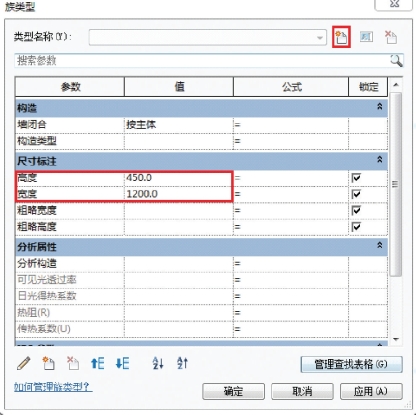The width and height of the screenshot is (416, 415).
Task: Click the rename type icon
Action: pyautogui.click(x=366, y=37)
